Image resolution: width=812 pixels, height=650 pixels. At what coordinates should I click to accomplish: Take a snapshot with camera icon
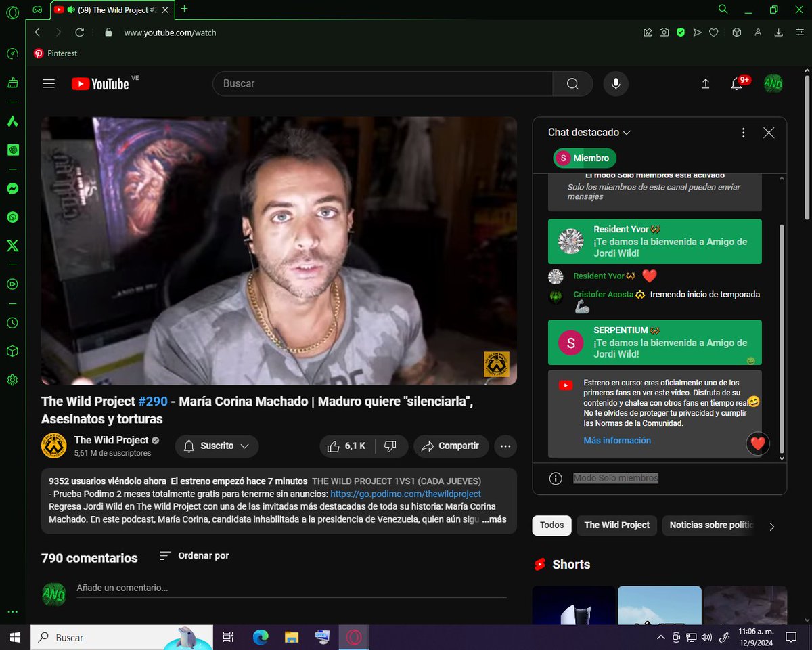664,32
